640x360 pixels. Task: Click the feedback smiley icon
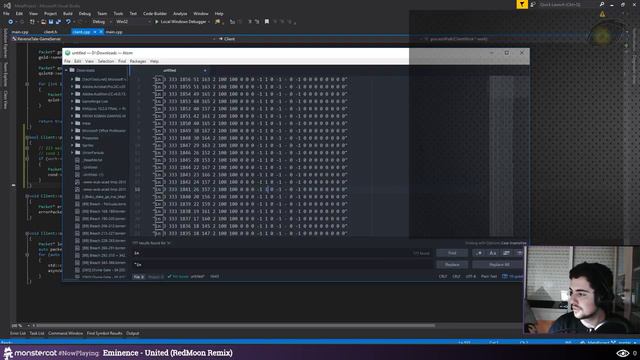(x=533, y=4)
